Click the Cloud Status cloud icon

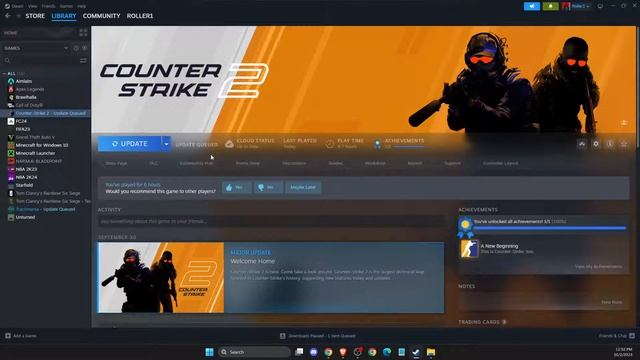(229, 144)
